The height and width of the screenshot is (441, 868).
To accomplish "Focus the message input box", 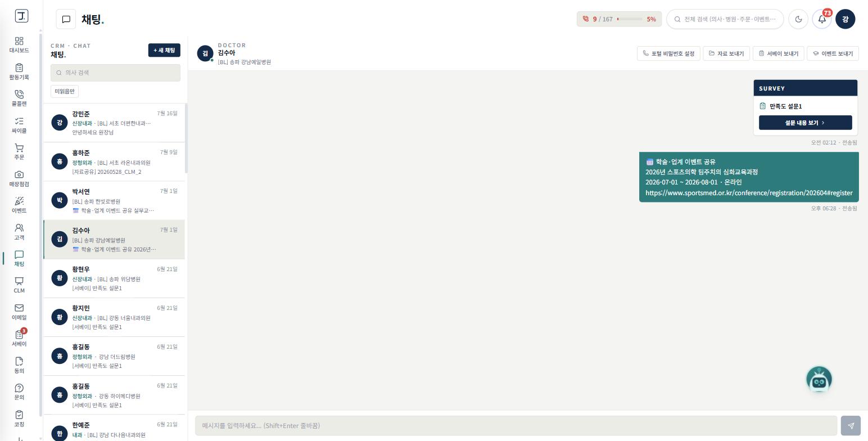I will tap(516, 425).
